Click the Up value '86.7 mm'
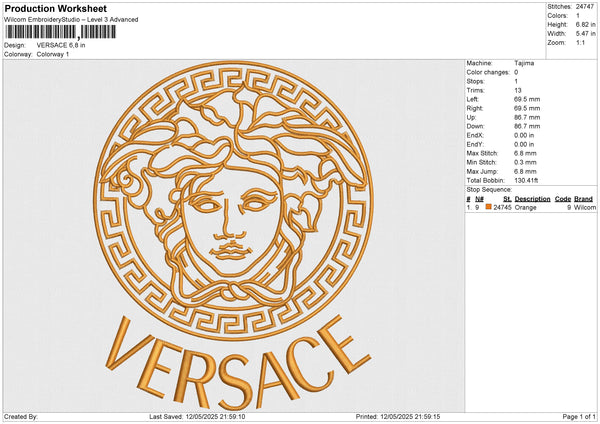The image size is (600, 424). (x=527, y=117)
